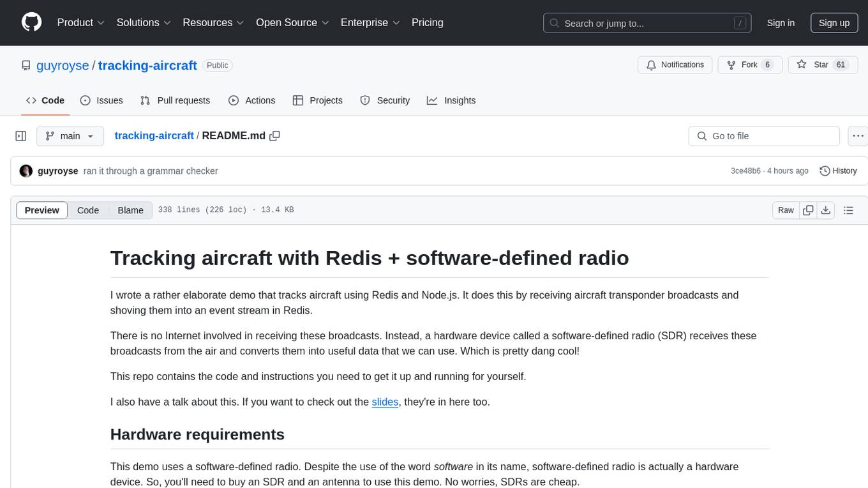Switch to the Insights tab
Image resolution: width=868 pixels, height=488 pixels.
pyautogui.click(x=451, y=100)
